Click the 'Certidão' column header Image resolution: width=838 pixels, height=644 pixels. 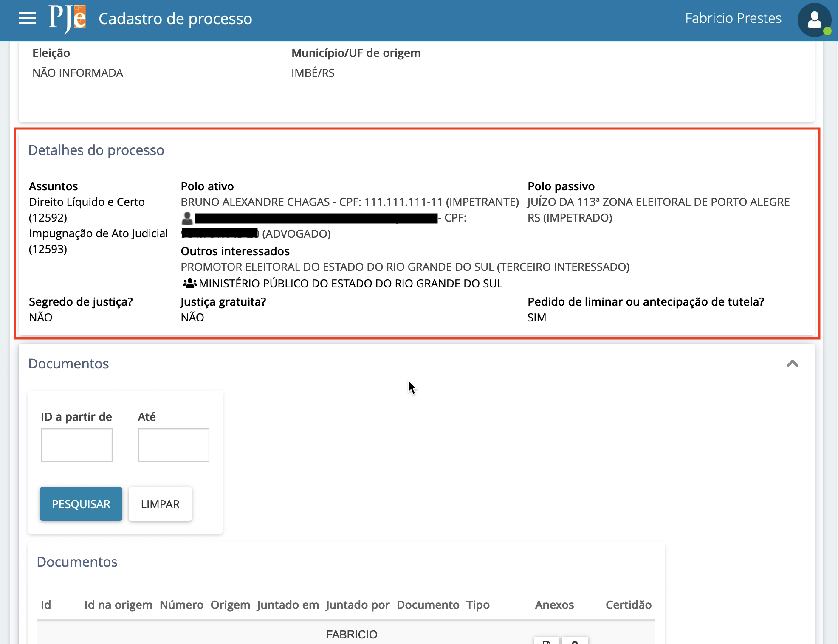point(629,605)
